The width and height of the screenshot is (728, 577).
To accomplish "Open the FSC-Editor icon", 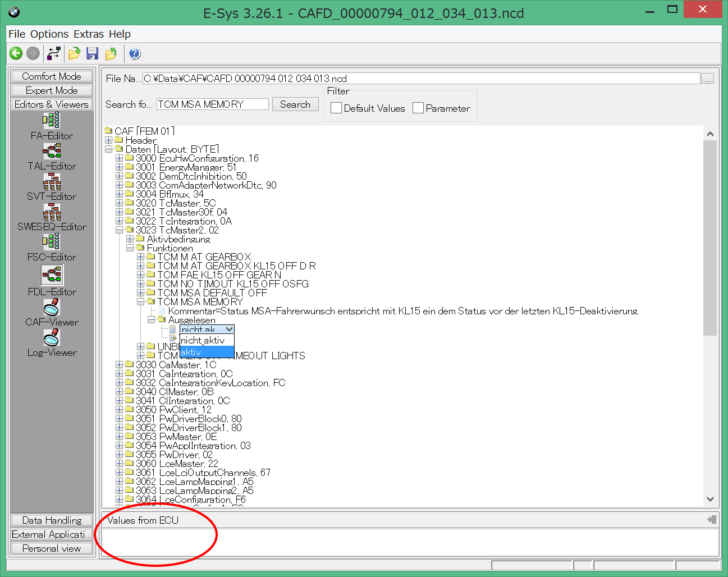I will pos(52,241).
